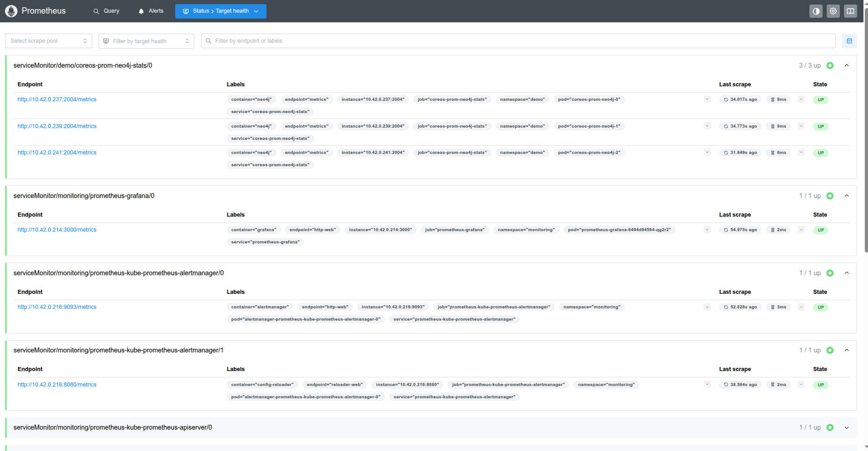Open endpoint link 10.42.0.239:2004/metrics
This screenshot has height=451, width=868.
57,126
